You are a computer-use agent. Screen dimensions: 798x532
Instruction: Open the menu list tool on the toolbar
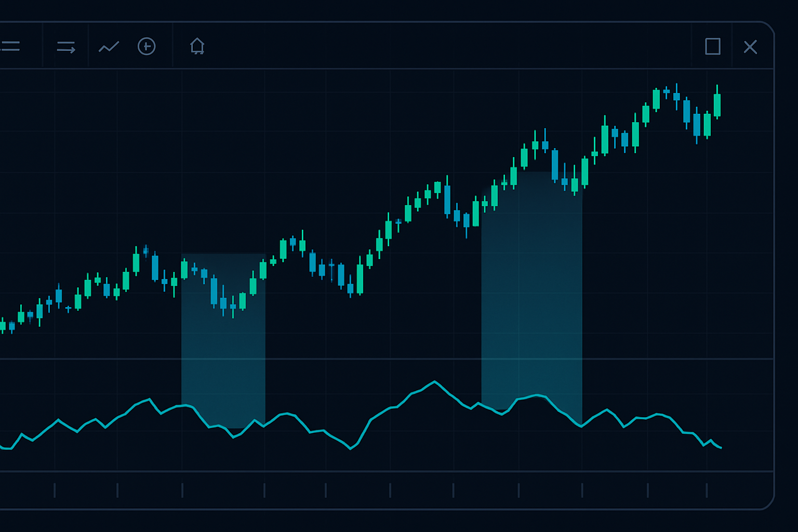tap(11, 47)
